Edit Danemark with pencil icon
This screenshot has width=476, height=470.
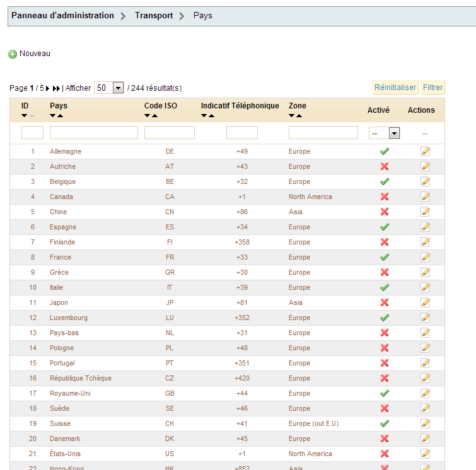(426, 438)
